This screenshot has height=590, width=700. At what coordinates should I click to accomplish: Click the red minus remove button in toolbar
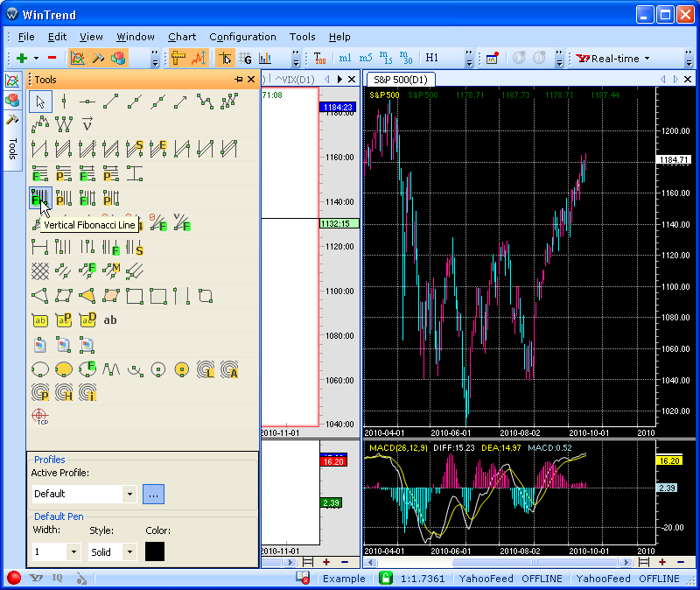point(52,58)
